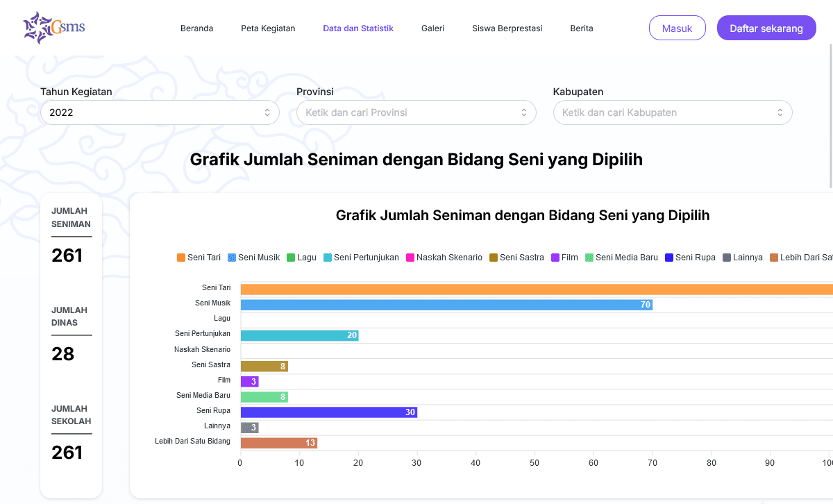Click the Lagu legend marker
Image resolution: width=833 pixels, height=504 pixels.
coord(290,257)
